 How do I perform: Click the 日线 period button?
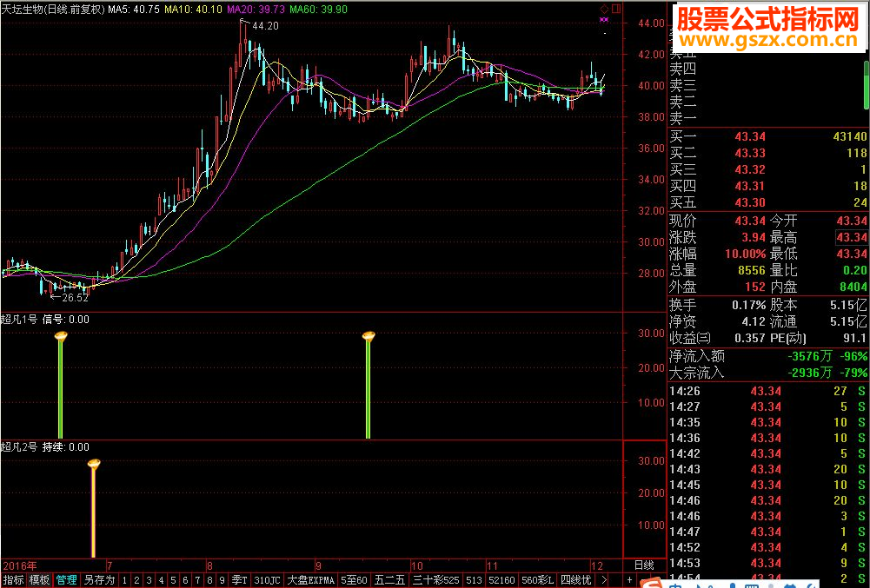coord(644,565)
